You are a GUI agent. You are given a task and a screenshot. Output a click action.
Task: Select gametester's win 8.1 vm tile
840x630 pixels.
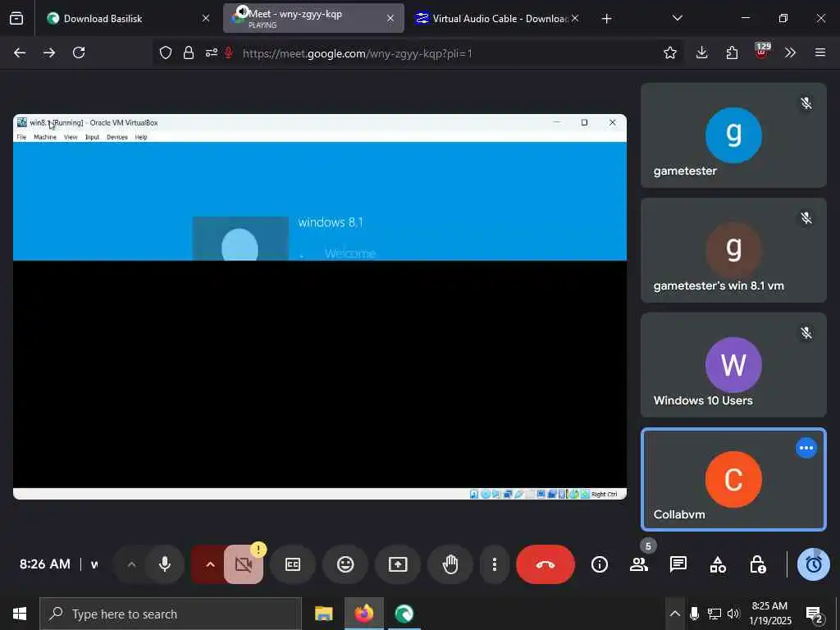pyautogui.click(x=733, y=250)
